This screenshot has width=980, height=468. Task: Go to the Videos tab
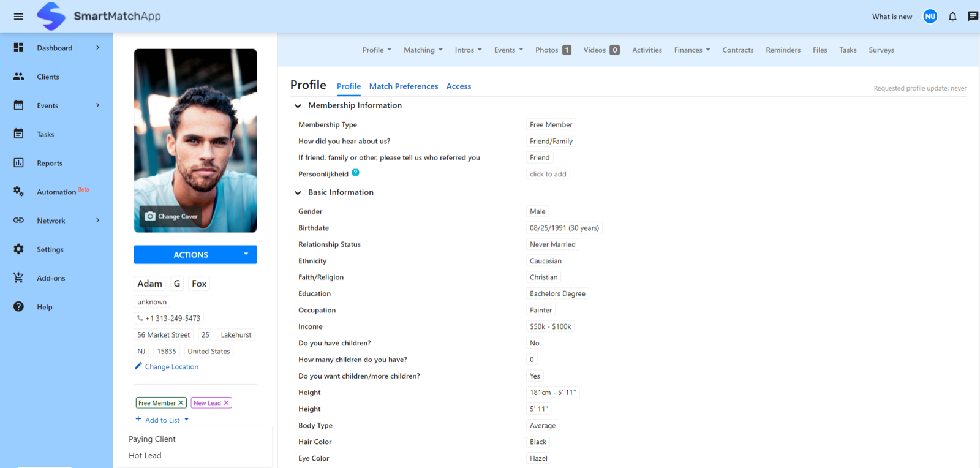click(x=601, y=50)
